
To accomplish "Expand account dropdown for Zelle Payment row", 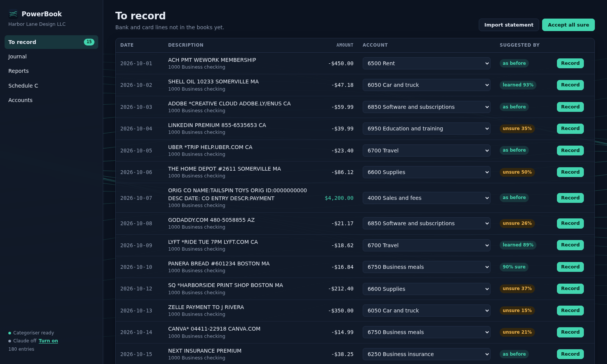I will tap(426, 311).
